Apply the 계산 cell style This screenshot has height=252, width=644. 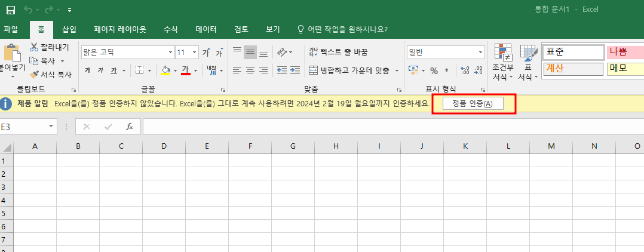pyautogui.click(x=573, y=69)
